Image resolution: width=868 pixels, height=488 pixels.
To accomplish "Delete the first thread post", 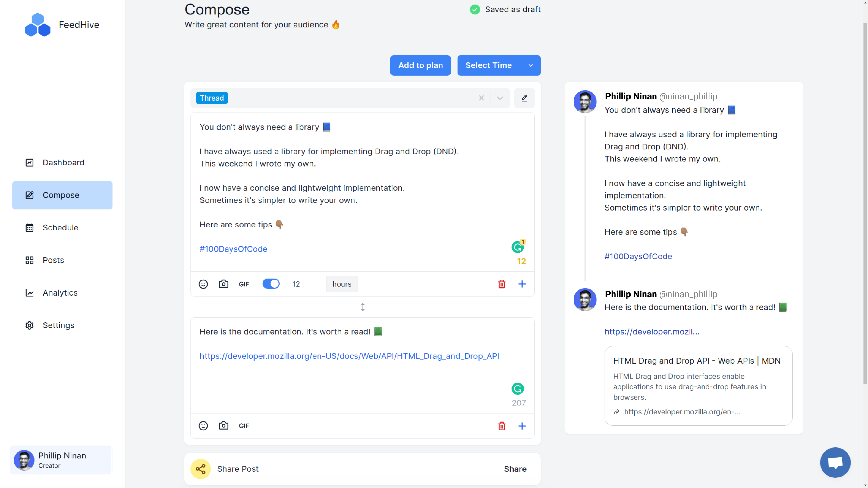I will point(502,284).
